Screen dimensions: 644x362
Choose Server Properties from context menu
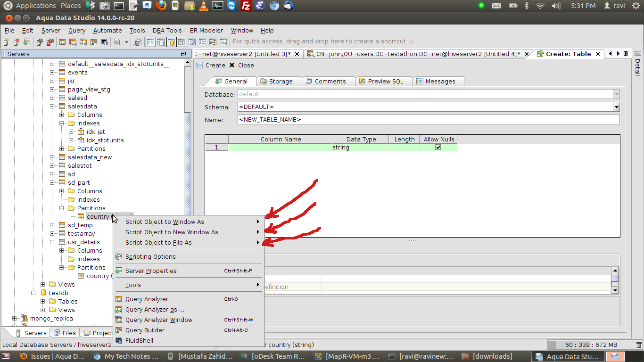click(189, 271)
